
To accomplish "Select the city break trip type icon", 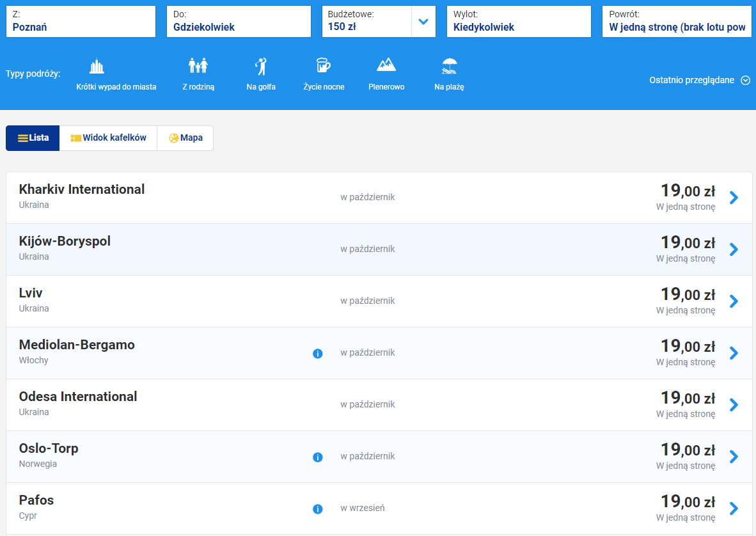I will click(x=97, y=67).
